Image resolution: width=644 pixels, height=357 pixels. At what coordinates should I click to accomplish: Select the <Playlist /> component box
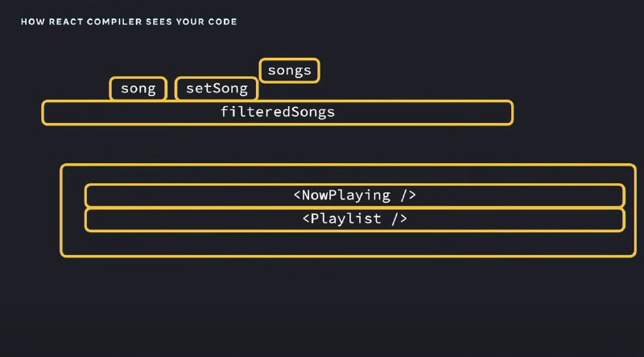pyautogui.click(x=355, y=220)
